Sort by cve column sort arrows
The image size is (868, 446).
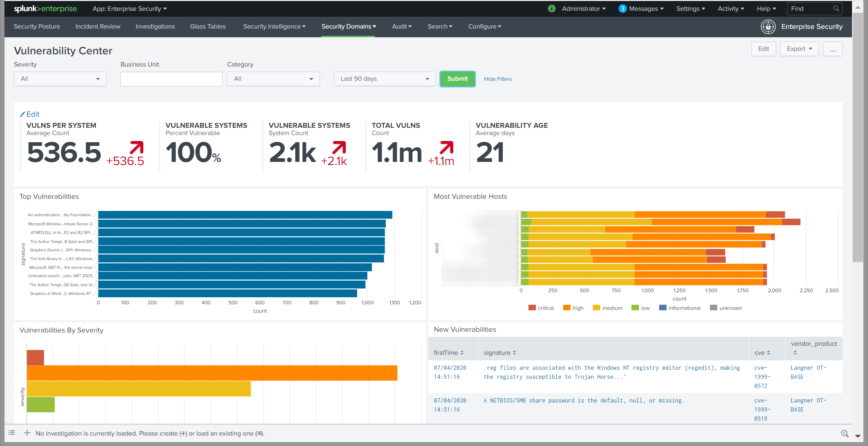(x=769, y=353)
